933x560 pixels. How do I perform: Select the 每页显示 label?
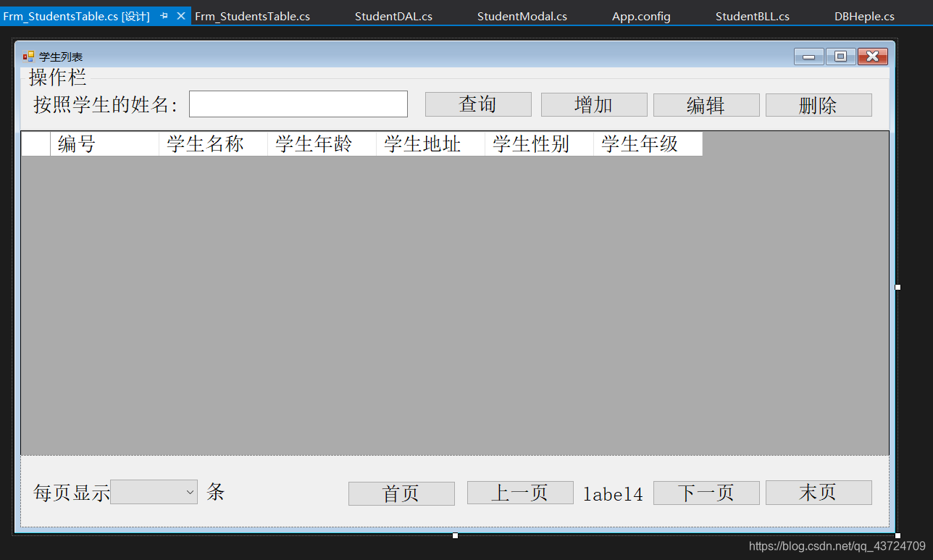72,493
